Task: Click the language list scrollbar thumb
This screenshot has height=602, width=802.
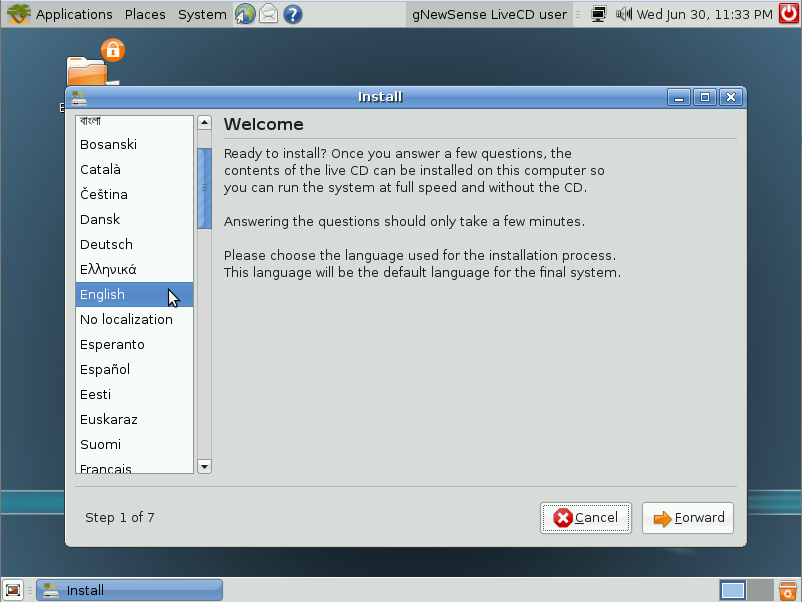Action: (x=205, y=188)
